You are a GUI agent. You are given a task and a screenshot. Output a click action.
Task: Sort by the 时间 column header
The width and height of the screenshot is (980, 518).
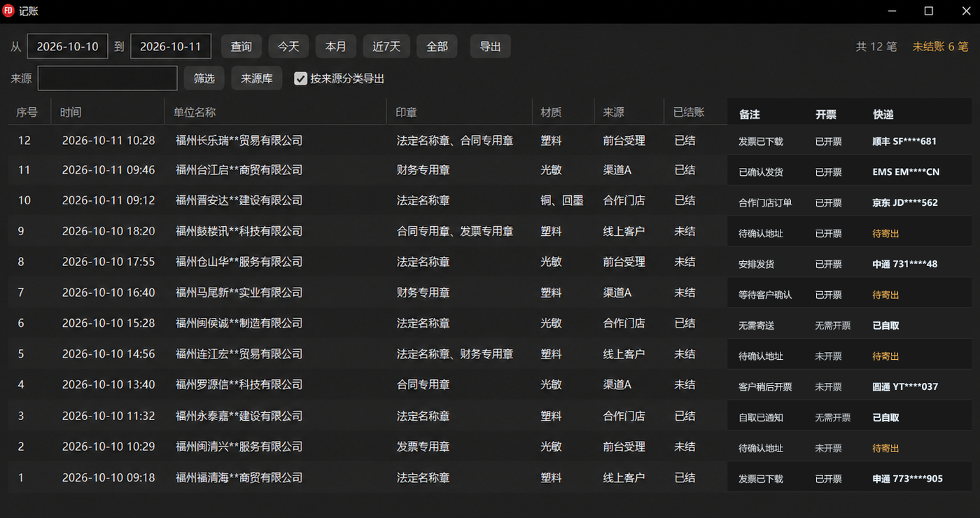coord(71,112)
